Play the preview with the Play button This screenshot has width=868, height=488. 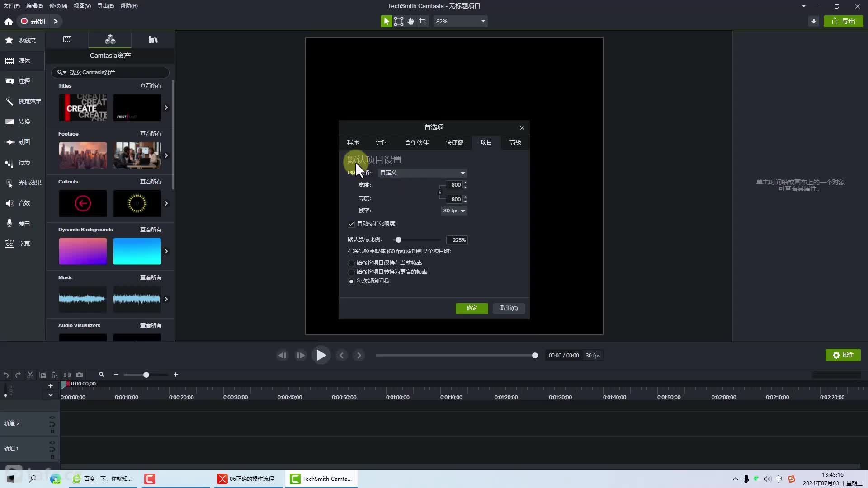321,355
